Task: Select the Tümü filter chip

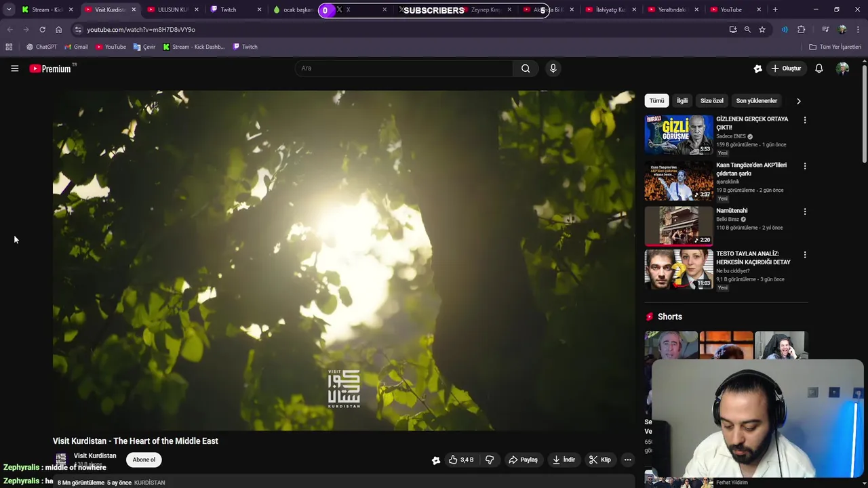Action: pyautogui.click(x=657, y=101)
